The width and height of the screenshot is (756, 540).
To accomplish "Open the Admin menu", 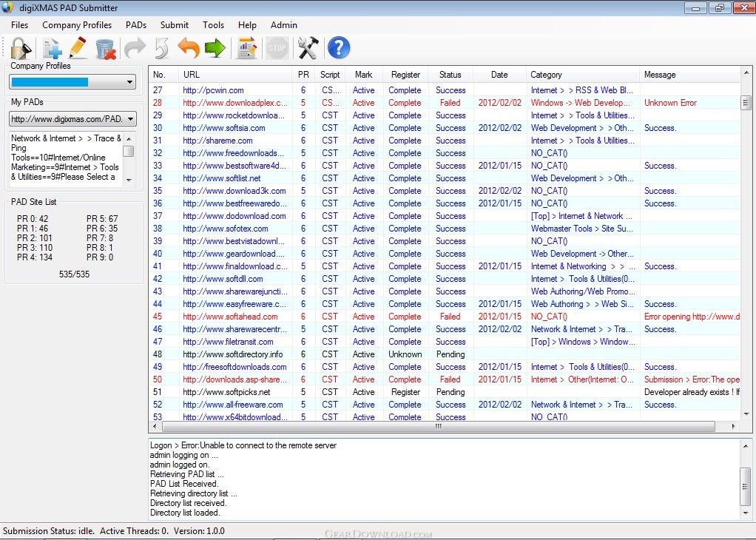I will click(284, 25).
